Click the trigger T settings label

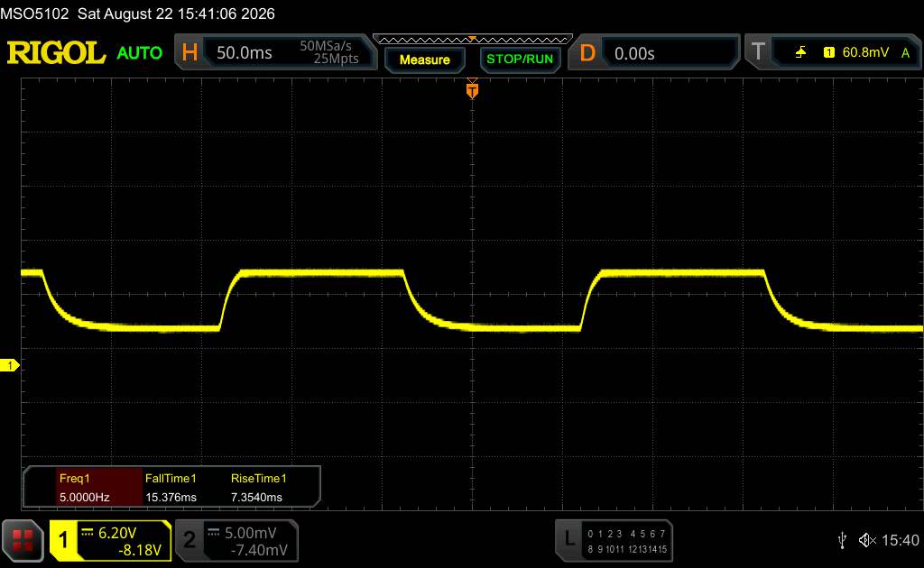point(758,52)
